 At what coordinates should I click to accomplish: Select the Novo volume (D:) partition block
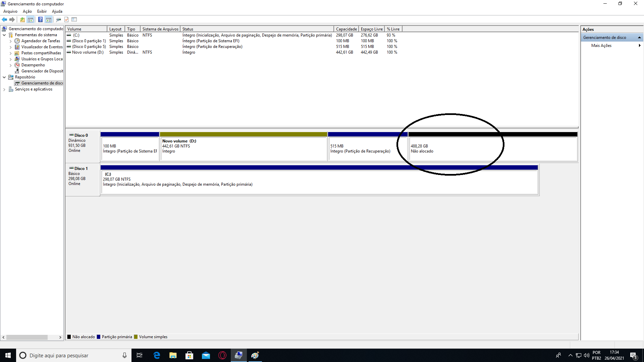[x=244, y=146]
